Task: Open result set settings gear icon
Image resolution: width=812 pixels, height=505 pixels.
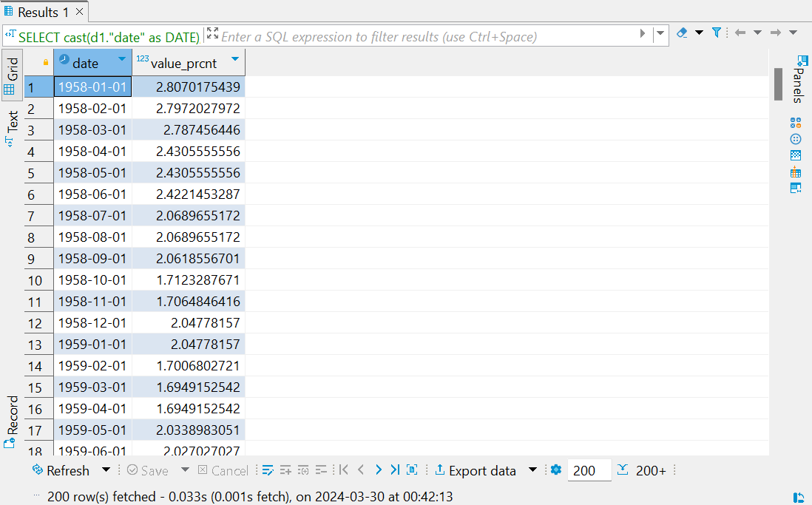Action: pyautogui.click(x=556, y=470)
